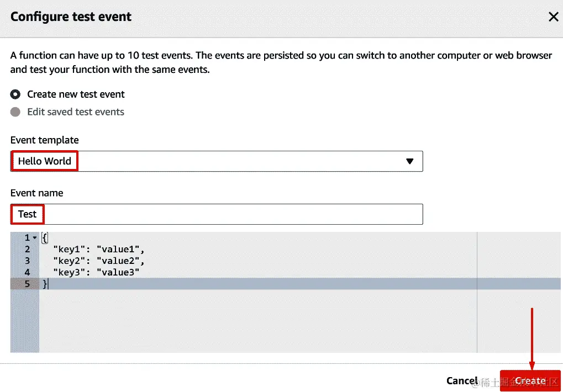Choose the Edit saved test events option
The image size is (563, 392).
15,112
